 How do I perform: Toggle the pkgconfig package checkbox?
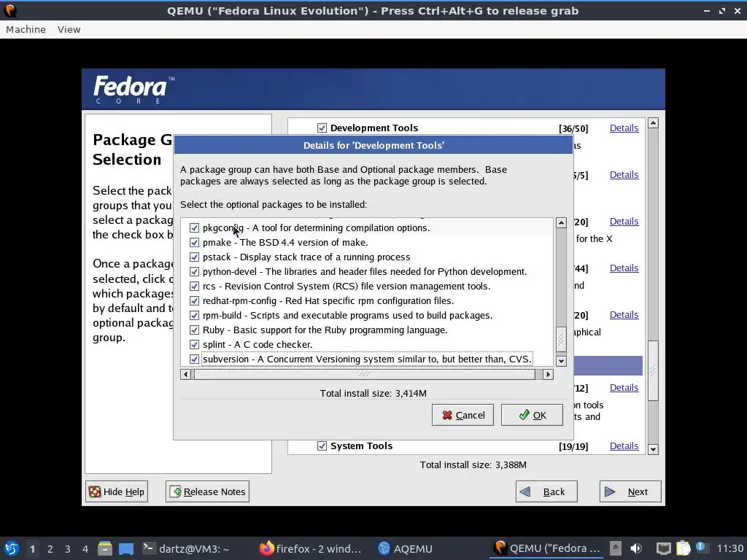click(x=194, y=228)
